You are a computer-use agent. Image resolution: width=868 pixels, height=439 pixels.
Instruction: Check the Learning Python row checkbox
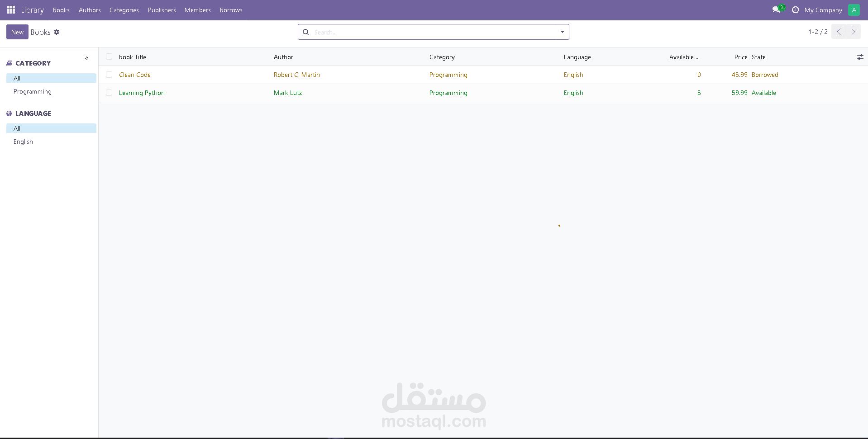pos(109,93)
